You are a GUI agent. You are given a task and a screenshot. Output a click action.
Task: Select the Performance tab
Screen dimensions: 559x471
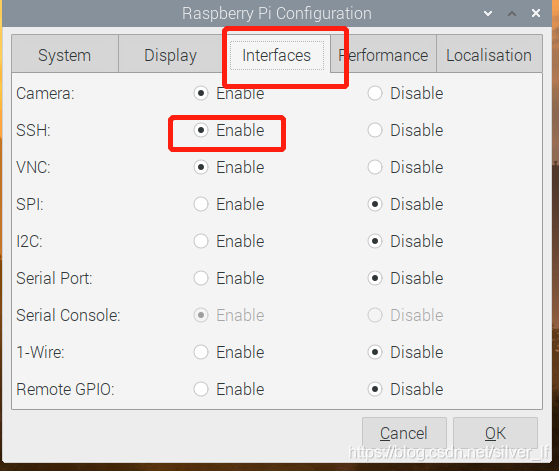pos(383,55)
